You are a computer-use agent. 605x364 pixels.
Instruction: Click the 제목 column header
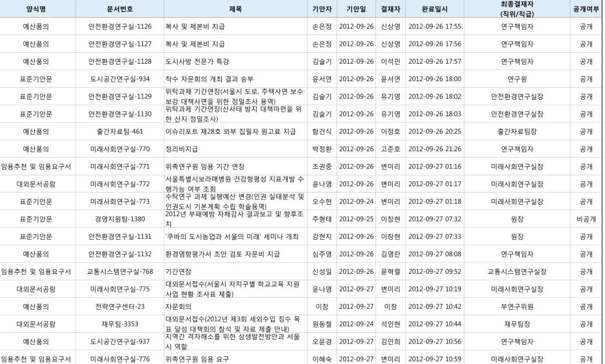tap(235, 9)
